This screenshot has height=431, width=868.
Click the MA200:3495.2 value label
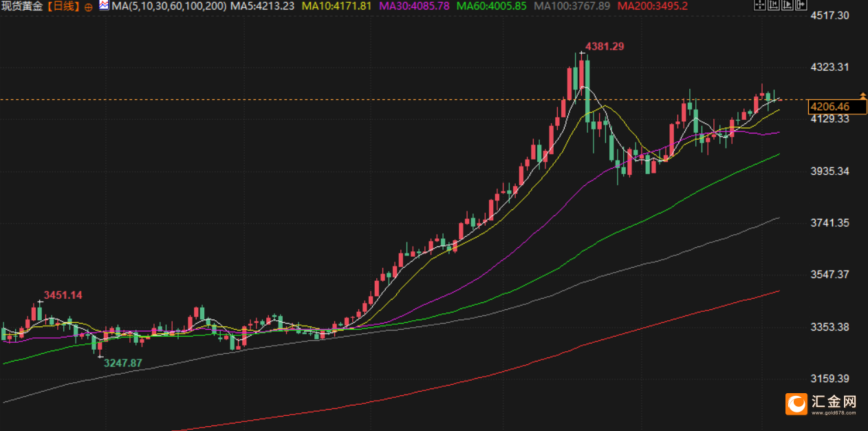tap(652, 6)
